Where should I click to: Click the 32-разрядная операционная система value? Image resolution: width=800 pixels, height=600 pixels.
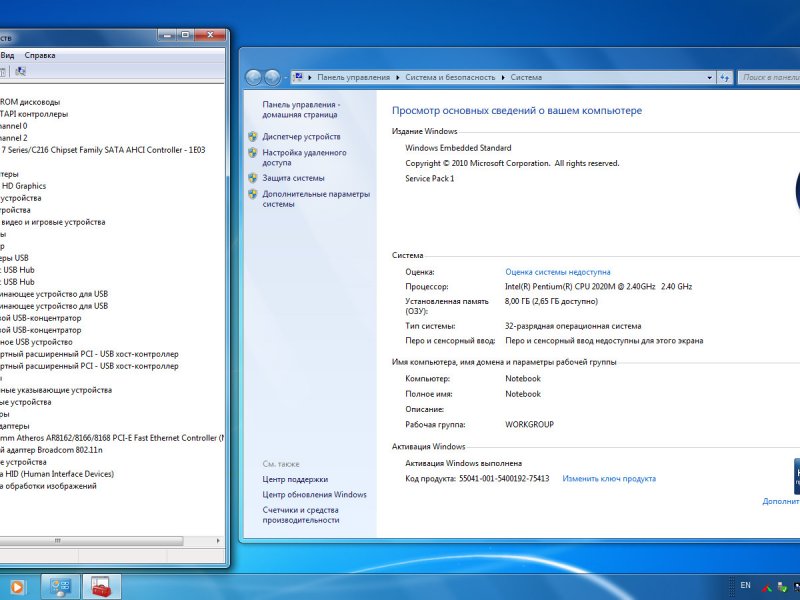coord(573,326)
